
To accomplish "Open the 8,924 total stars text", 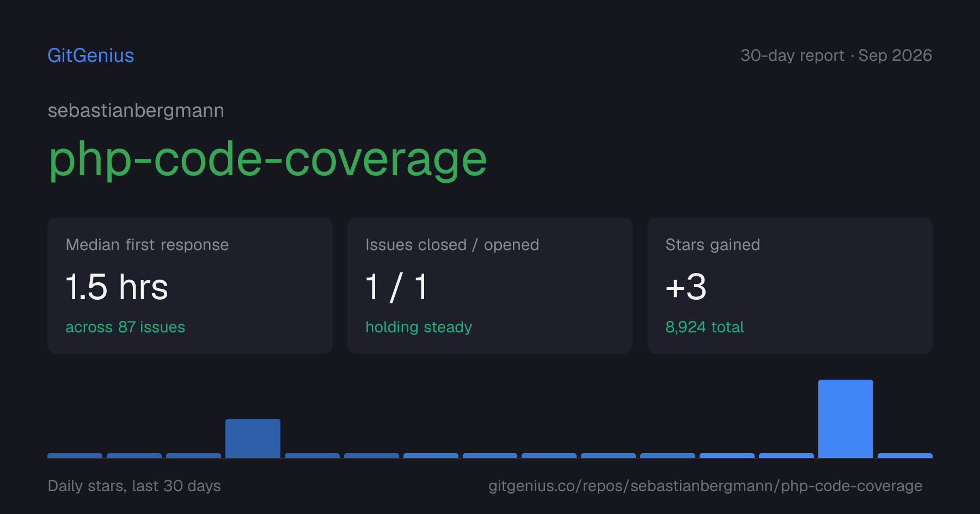I will (x=705, y=327).
